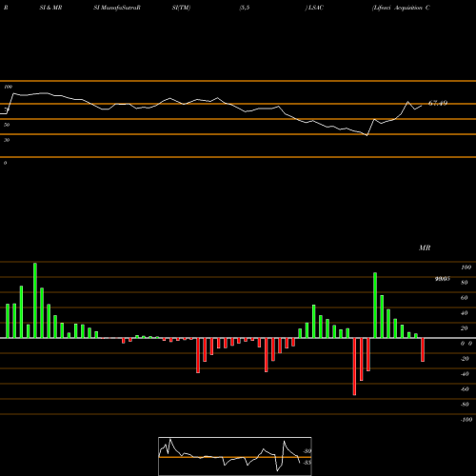Viewport: 476px width, 476px height.
Task: Click the last red MR histogram bar
Action: tap(423, 349)
